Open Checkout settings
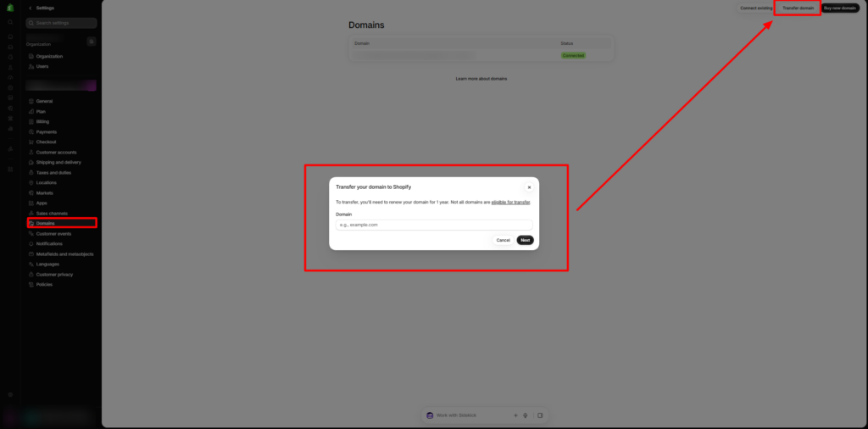 (46, 142)
